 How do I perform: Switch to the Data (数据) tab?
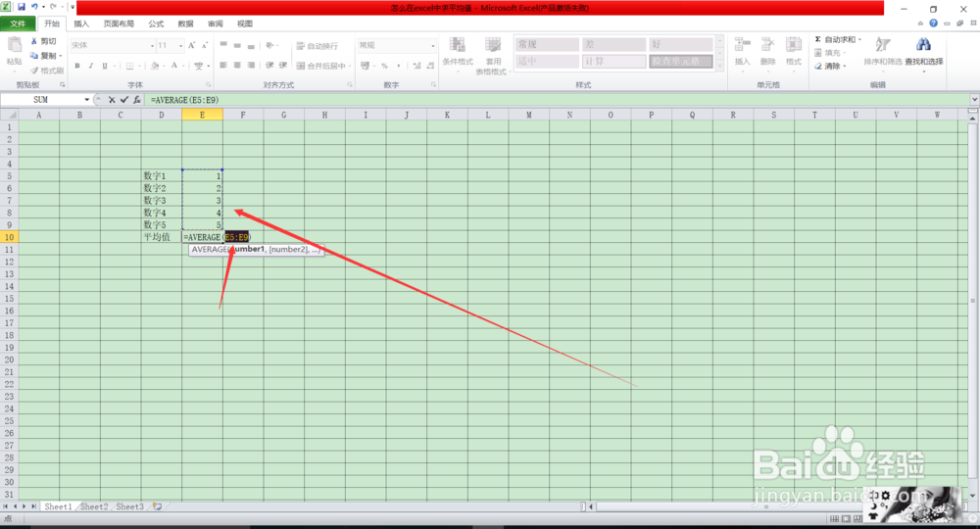coord(185,24)
